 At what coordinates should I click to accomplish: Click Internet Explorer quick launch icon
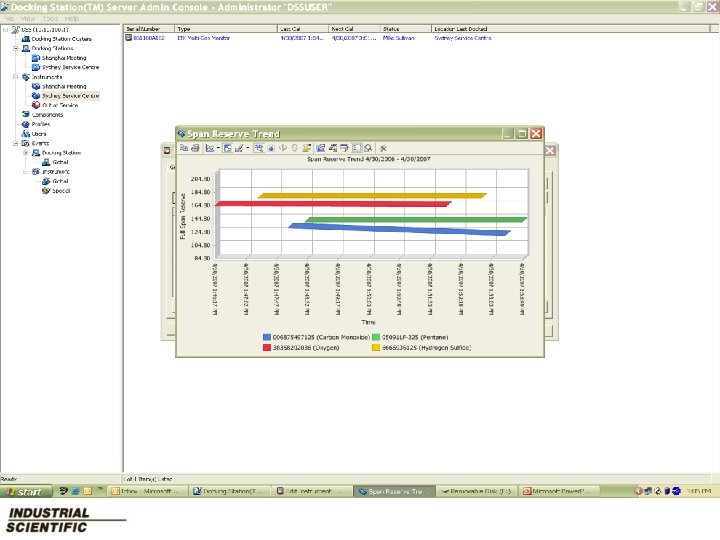(x=75, y=491)
